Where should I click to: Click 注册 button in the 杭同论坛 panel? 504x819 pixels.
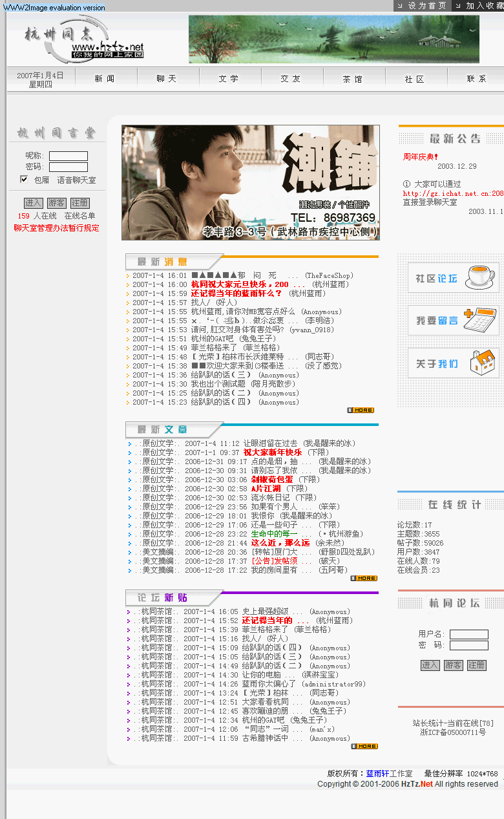click(477, 665)
